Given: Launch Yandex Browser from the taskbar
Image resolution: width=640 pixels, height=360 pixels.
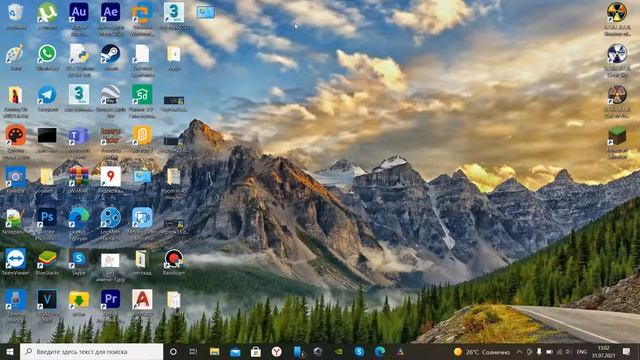Looking at the screenshot, I should (277, 351).
